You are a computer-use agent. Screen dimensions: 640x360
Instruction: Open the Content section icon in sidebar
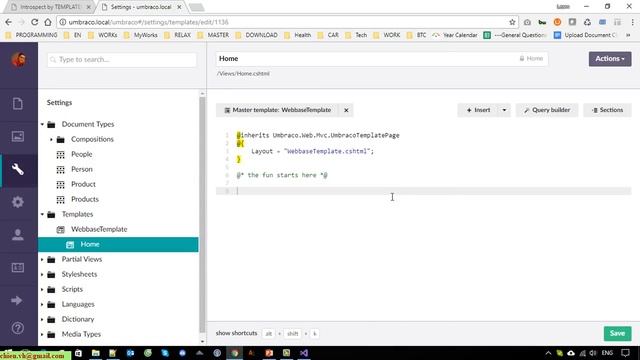point(18,104)
